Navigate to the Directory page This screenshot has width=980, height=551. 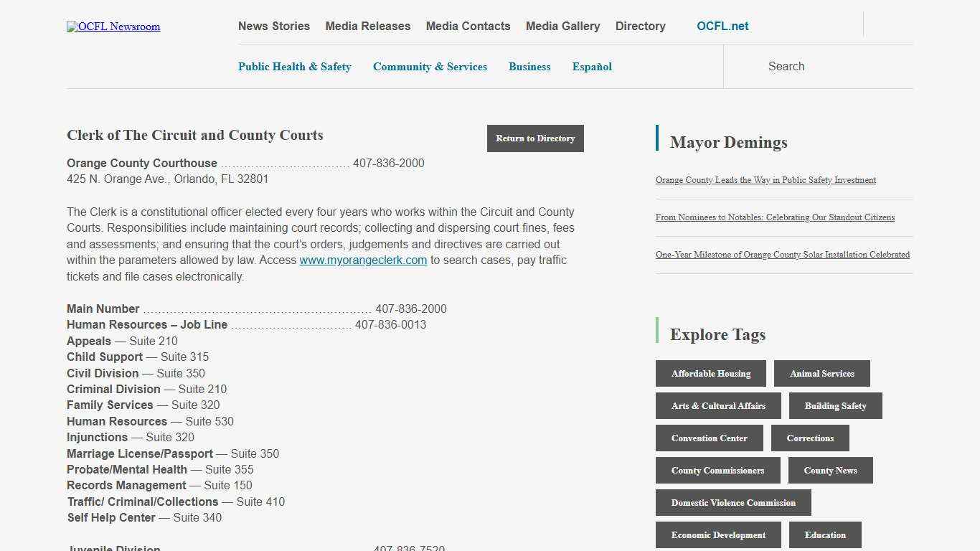tap(640, 26)
